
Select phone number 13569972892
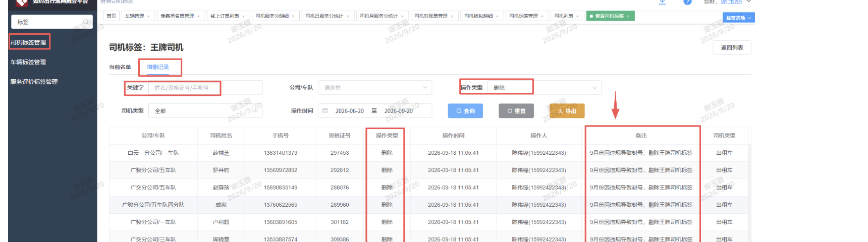pyautogui.click(x=281, y=170)
